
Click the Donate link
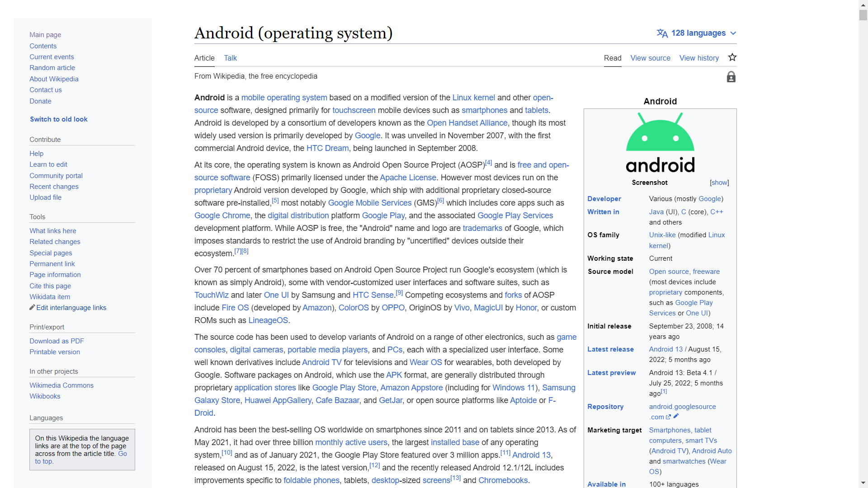(40, 101)
